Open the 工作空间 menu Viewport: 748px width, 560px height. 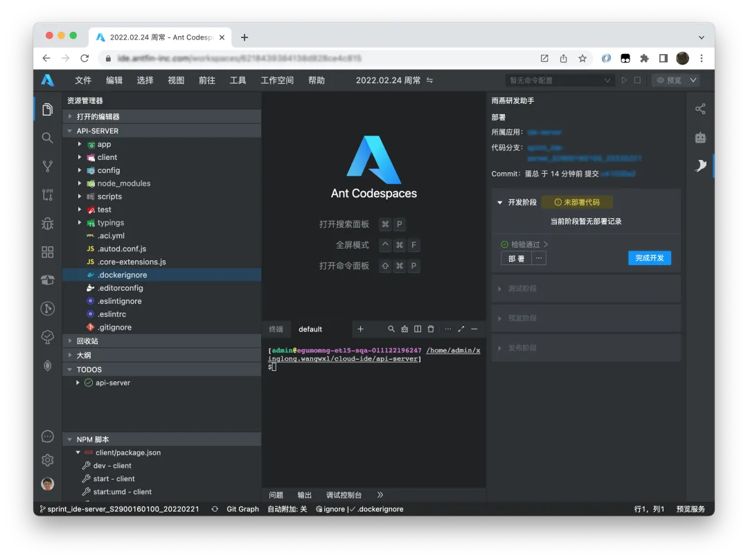point(276,80)
